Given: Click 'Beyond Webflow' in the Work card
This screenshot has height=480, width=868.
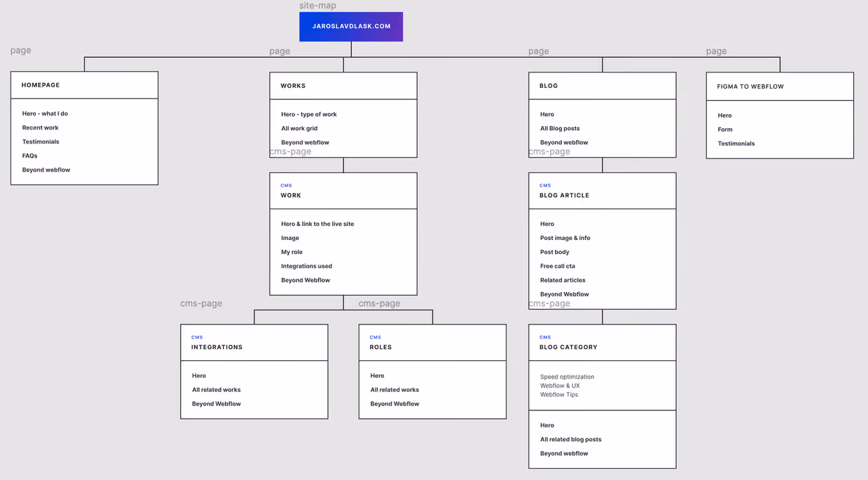Looking at the screenshot, I should coord(305,280).
